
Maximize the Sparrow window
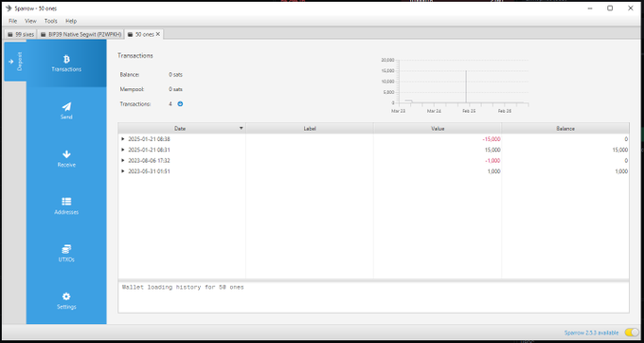click(610, 9)
